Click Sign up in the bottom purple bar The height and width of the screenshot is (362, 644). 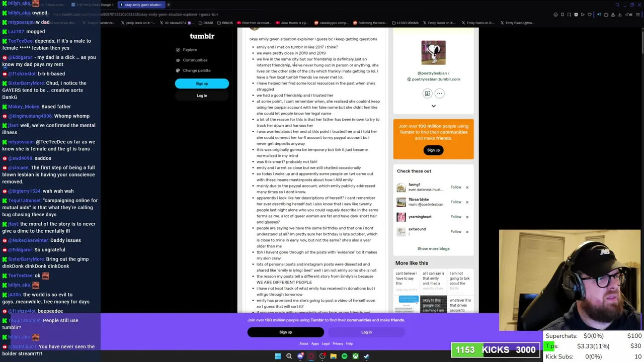coord(285,332)
